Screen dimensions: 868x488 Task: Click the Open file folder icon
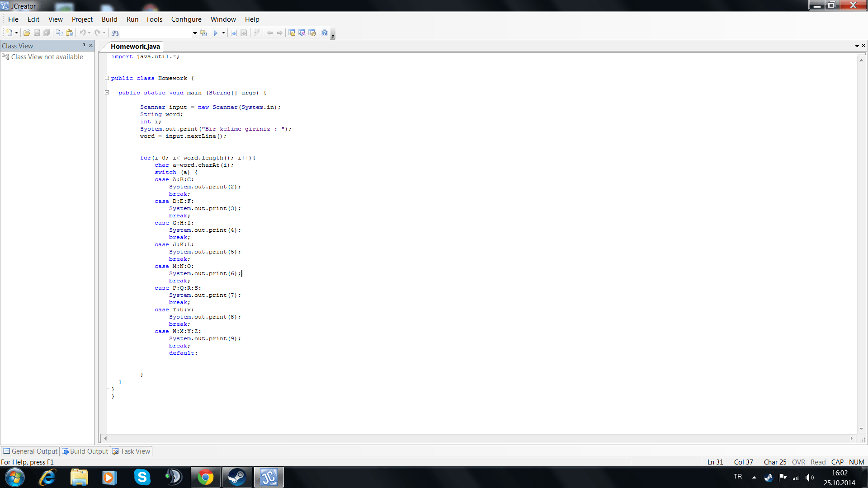point(27,33)
